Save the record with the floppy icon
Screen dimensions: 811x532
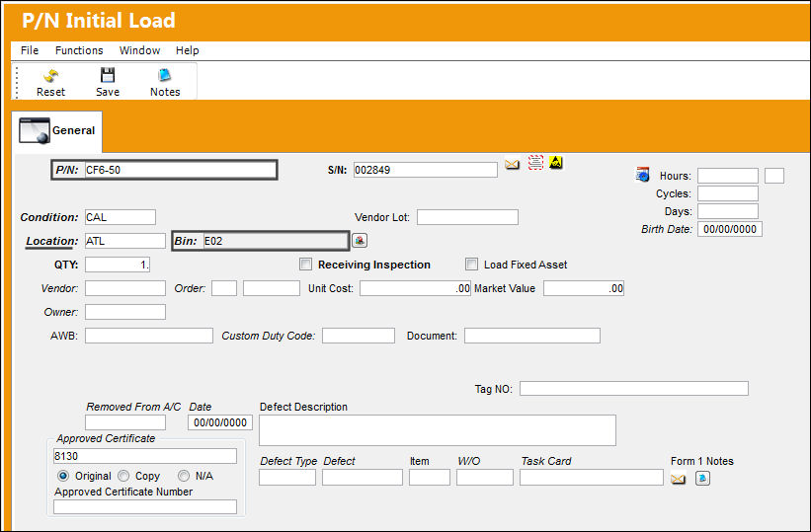click(x=108, y=75)
